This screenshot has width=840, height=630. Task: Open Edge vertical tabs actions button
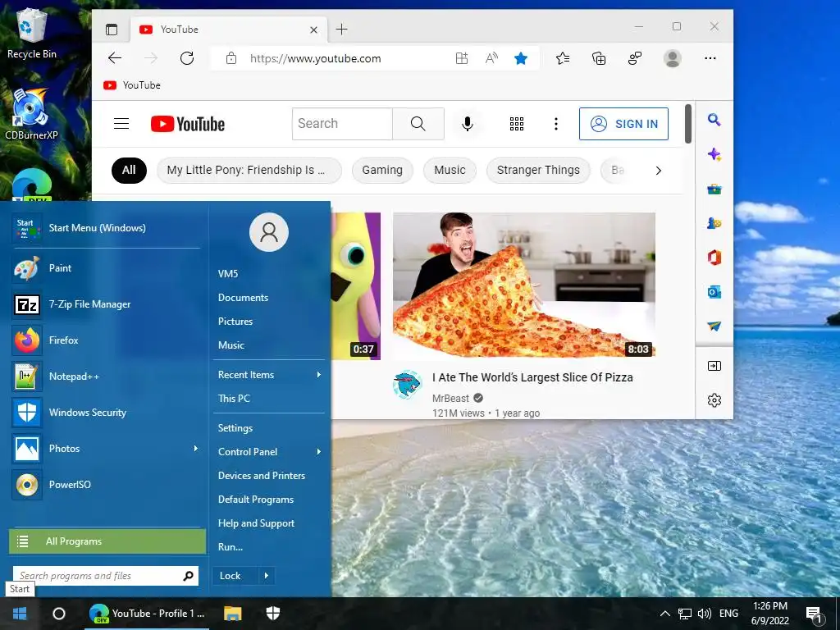112,30
